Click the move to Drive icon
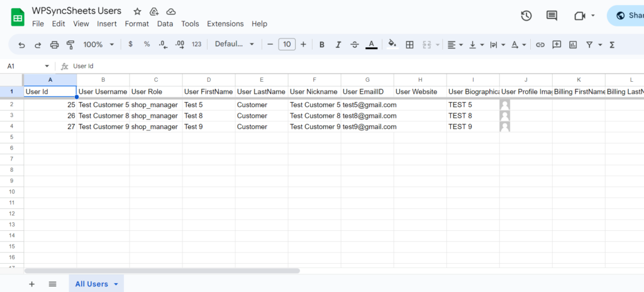Screen dimensions: 644x292 coord(154,11)
